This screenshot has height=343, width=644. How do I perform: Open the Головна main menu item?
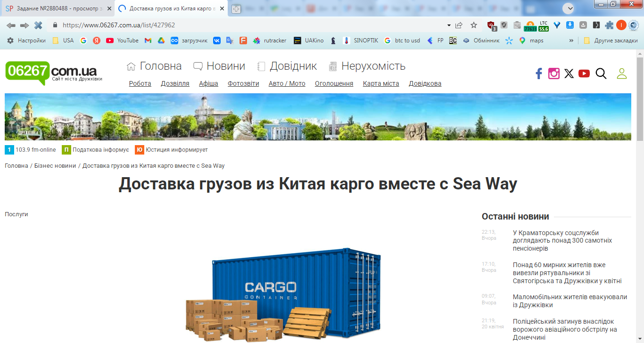[x=154, y=66]
